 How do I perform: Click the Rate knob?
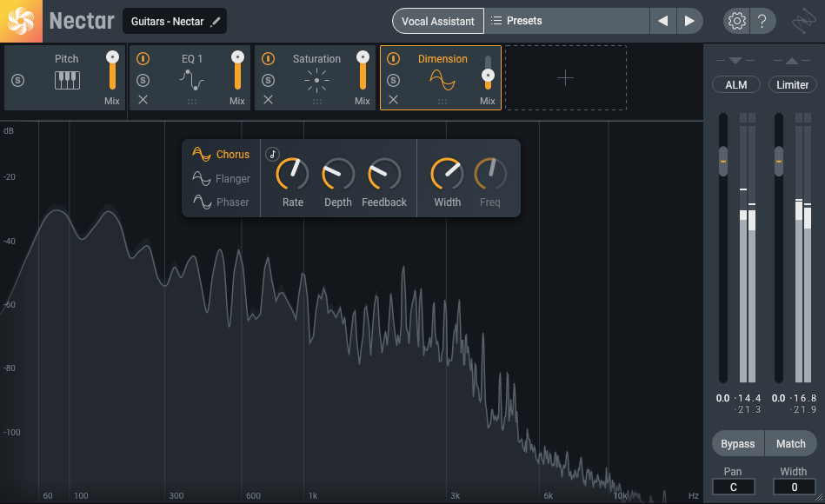(293, 174)
